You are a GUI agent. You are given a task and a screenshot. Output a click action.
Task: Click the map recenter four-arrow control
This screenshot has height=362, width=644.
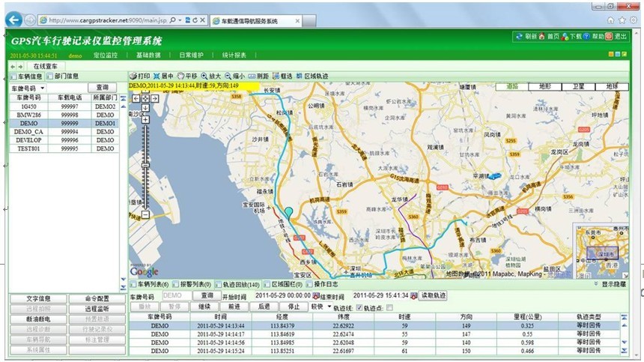pyautogui.click(x=145, y=99)
